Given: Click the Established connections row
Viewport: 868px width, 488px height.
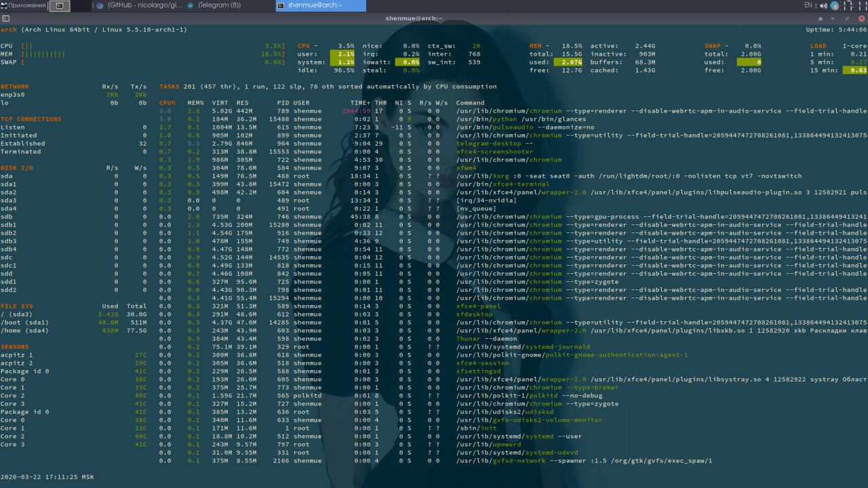Looking at the screenshot, I should pyautogui.click(x=74, y=144).
